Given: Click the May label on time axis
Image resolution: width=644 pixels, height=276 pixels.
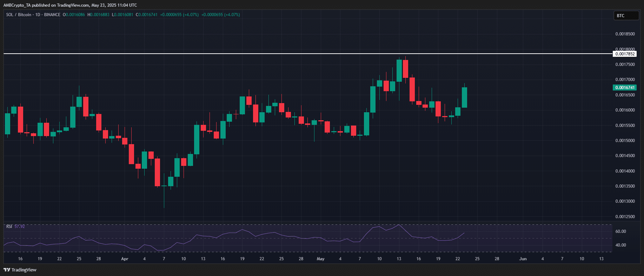Looking at the screenshot, I should [x=320, y=259].
